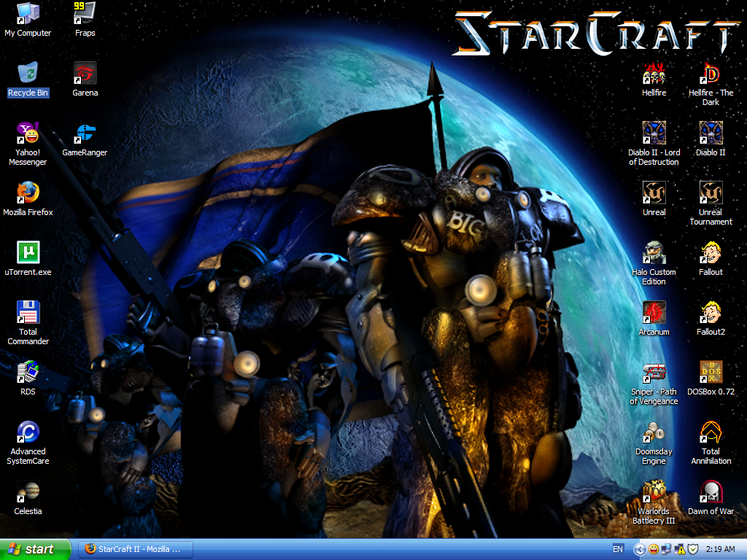
Task: Expand hidden tray icons with arrow
Action: click(x=639, y=550)
